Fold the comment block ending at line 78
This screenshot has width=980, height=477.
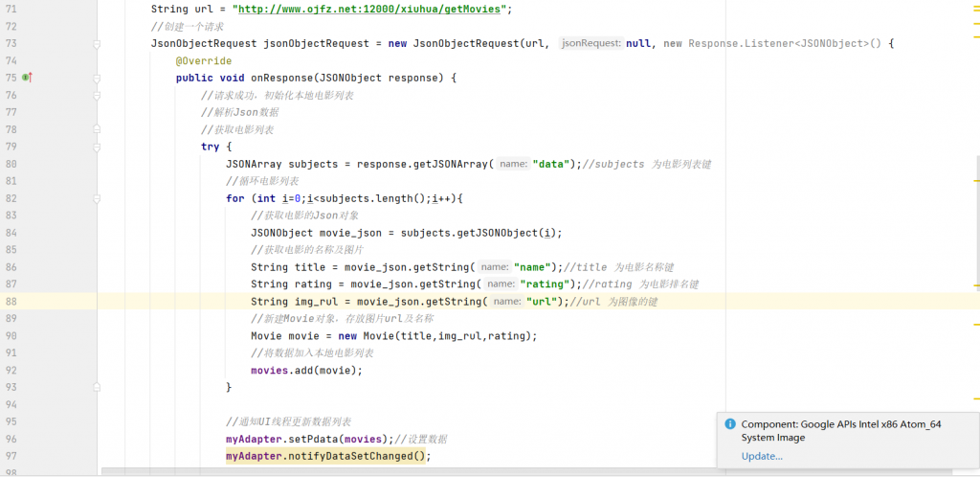coord(97,129)
